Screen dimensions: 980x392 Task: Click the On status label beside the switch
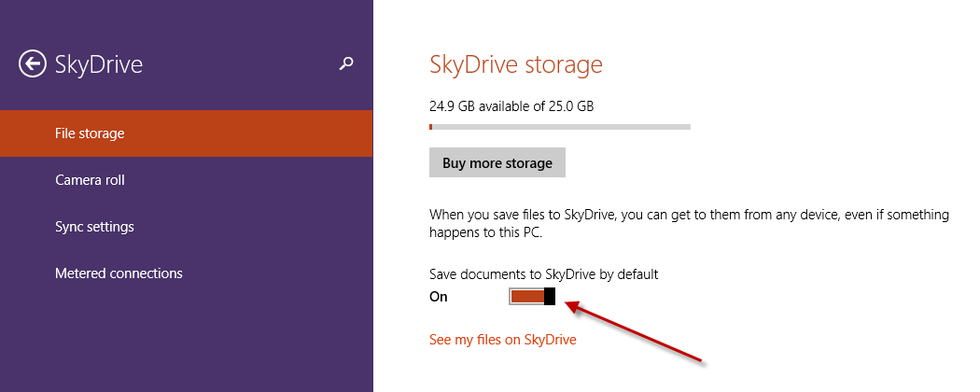439,297
